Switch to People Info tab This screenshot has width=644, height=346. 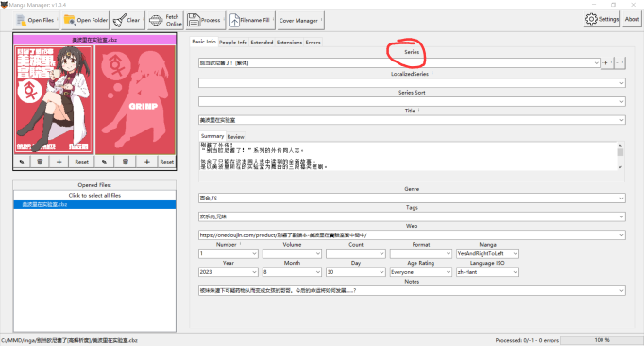pos(233,42)
